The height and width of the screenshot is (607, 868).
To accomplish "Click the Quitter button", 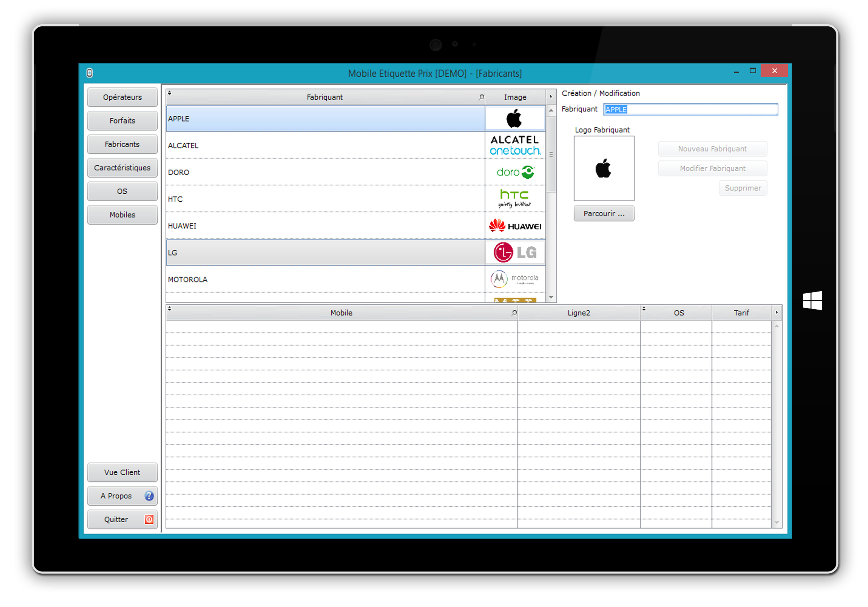I will [x=122, y=519].
